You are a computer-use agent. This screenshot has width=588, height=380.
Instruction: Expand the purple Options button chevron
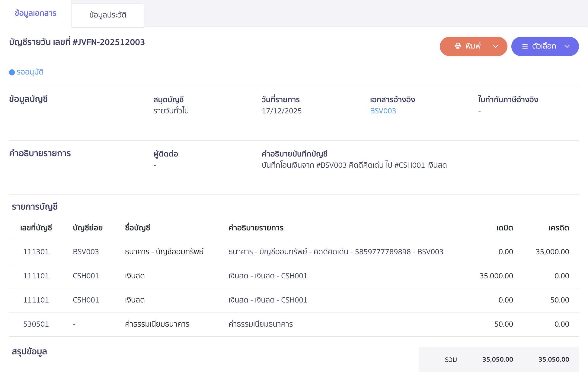coord(567,46)
